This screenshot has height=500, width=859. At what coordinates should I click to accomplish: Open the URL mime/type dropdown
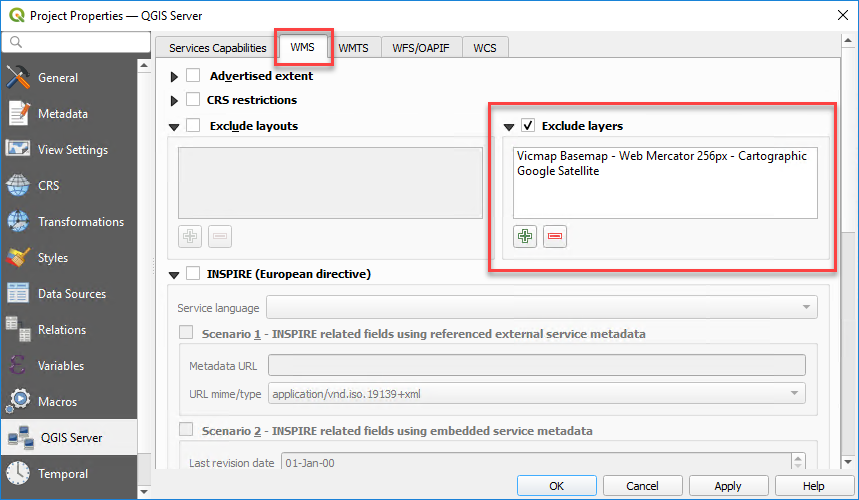coord(536,394)
